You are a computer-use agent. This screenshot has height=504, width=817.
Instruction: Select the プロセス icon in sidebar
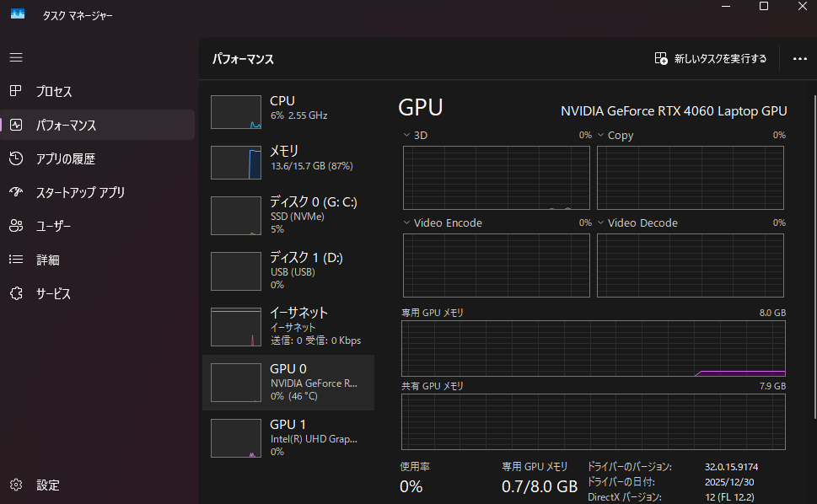(16, 91)
